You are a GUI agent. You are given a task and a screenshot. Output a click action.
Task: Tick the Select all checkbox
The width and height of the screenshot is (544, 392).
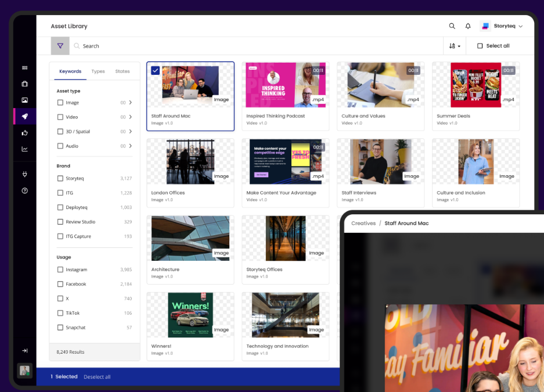(480, 46)
